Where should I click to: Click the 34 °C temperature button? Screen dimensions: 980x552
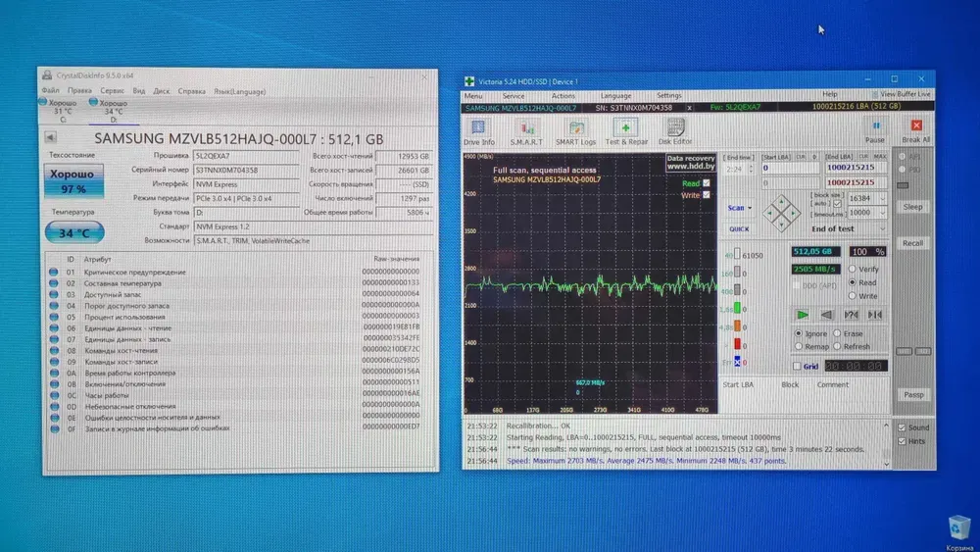click(x=73, y=233)
